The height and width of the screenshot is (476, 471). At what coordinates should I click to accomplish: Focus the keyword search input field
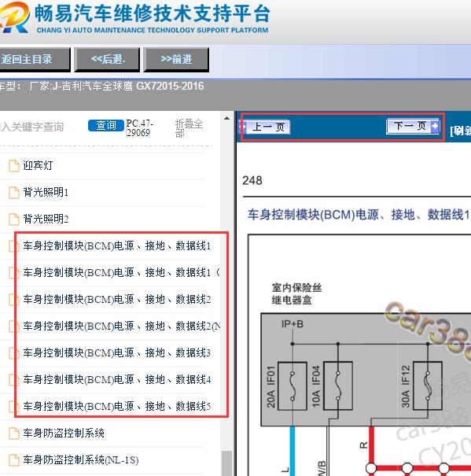pyautogui.click(x=42, y=127)
